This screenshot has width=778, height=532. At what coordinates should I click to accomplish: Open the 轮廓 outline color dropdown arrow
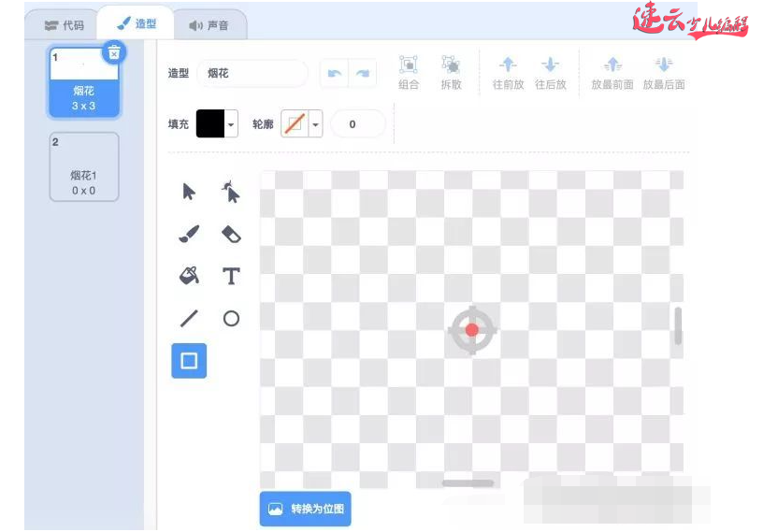(315, 124)
